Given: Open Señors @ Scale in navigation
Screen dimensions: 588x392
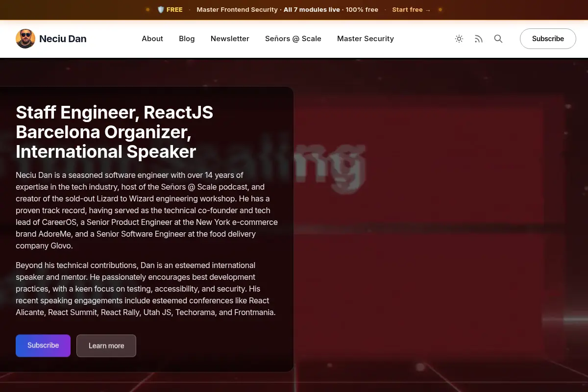Looking at the screenshot, I should point(293,39).
